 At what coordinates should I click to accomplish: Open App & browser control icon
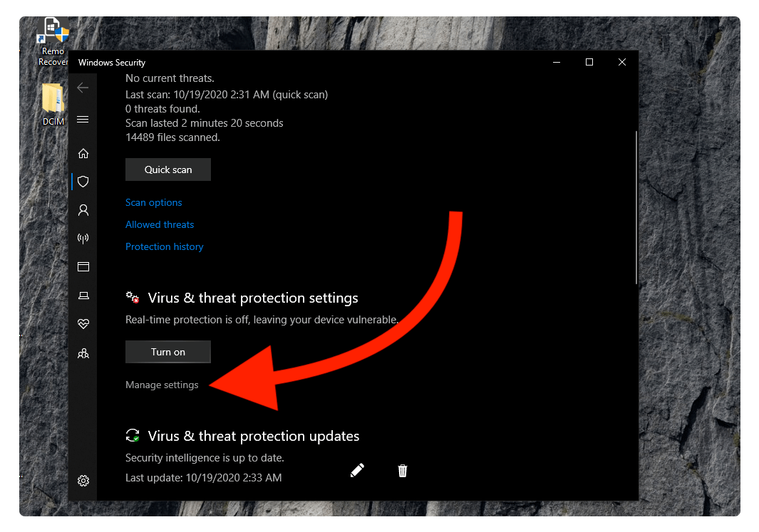click(x=83, y=266)
